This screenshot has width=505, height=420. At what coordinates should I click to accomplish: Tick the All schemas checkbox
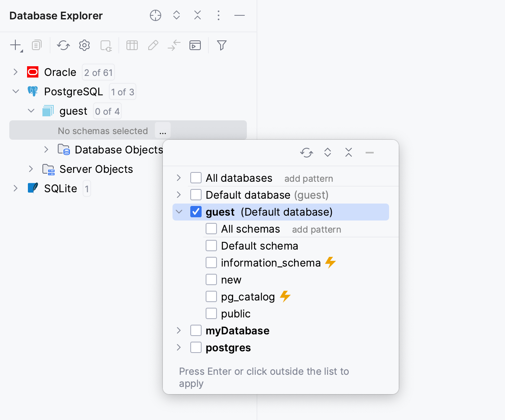coord(211,229)
